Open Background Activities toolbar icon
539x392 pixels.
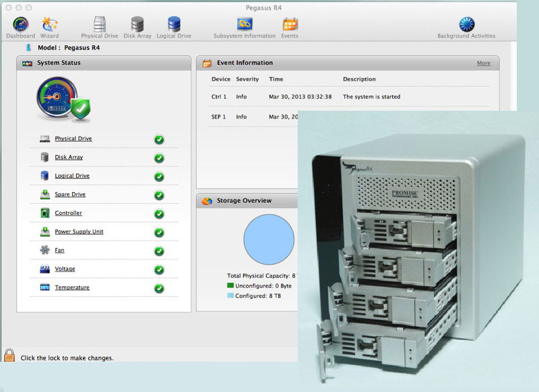(x=466, y=25)
